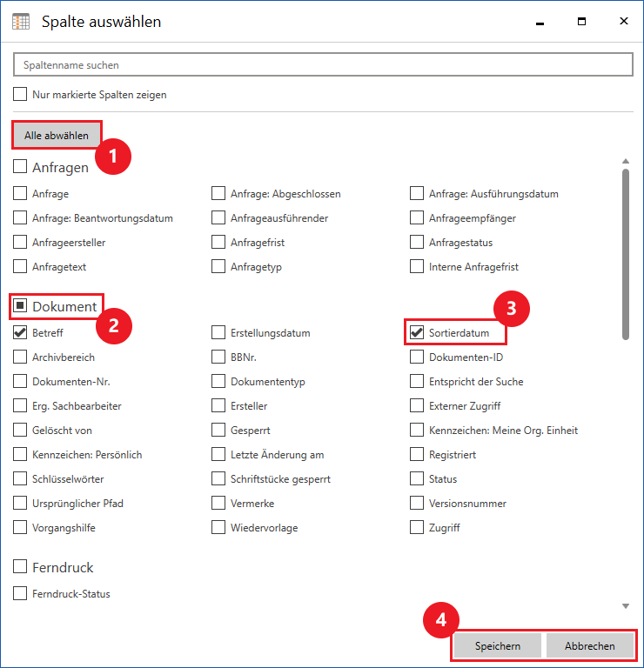Enable Nur markierte Spalten zeigen
This screenshot has height=668, width=644.
tap(20, 94)
